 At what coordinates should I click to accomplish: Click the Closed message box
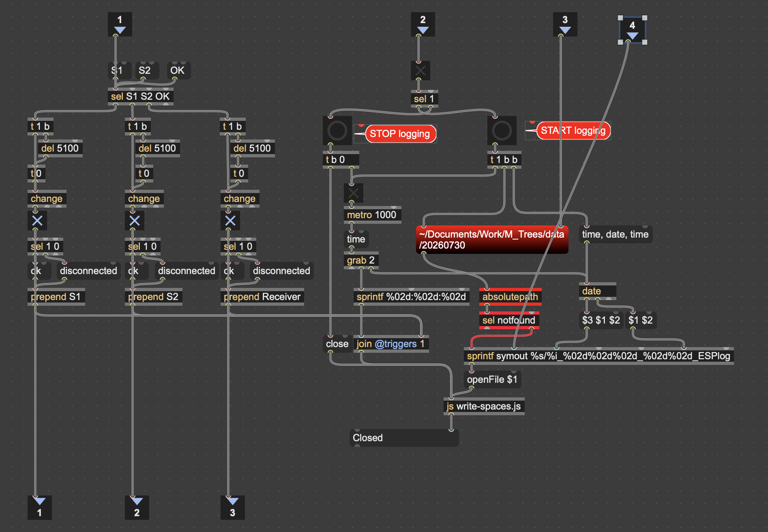click(x=404, y=438)
